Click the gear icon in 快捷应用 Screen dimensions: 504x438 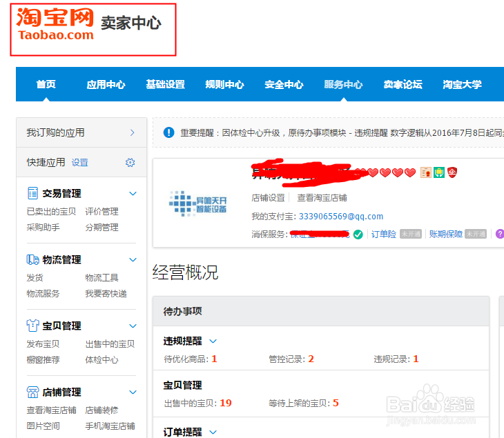[130, 163]
